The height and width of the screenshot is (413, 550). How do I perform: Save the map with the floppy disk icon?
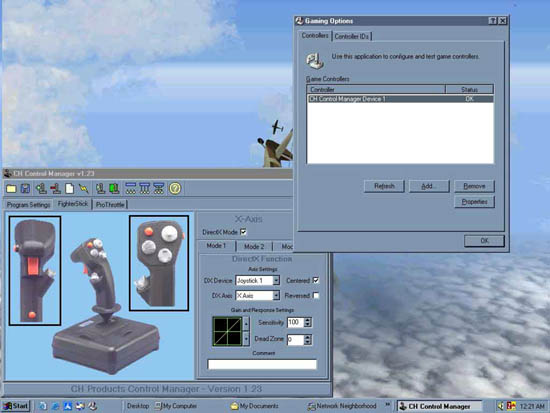[x=25, y=189]
